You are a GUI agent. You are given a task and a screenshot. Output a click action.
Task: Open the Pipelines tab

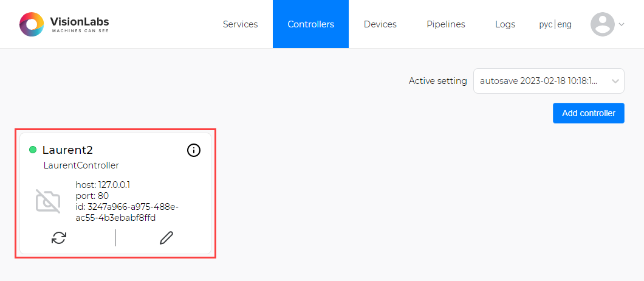(x=445, y=24)
